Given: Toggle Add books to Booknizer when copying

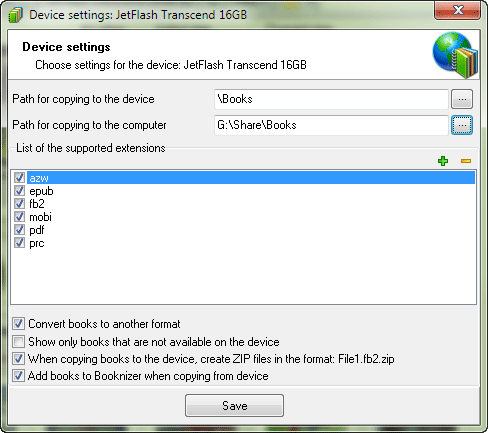Looking at the screenshot, I should click(18, 376).
